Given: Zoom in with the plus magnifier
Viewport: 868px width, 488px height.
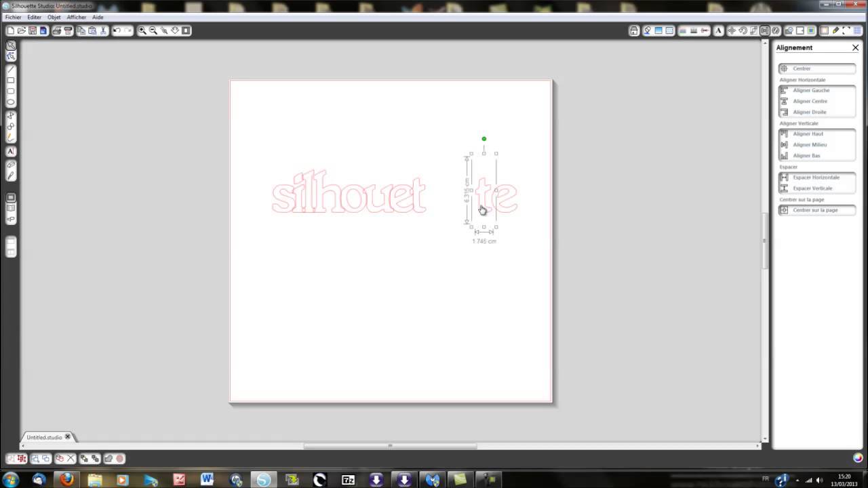Looking at the screenshot, I should pos(142,30).
